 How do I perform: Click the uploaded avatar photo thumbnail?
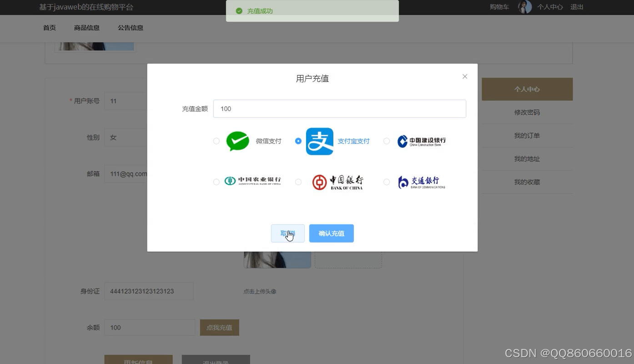[277, 259]
